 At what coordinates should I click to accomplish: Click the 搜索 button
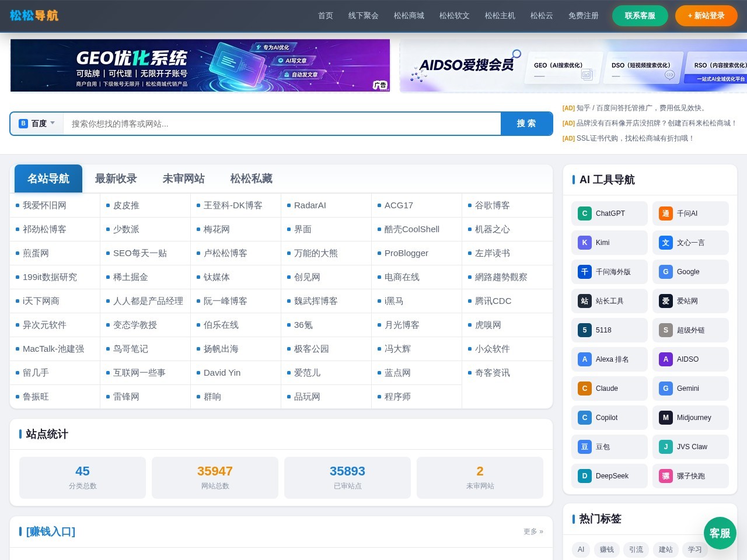526,124
